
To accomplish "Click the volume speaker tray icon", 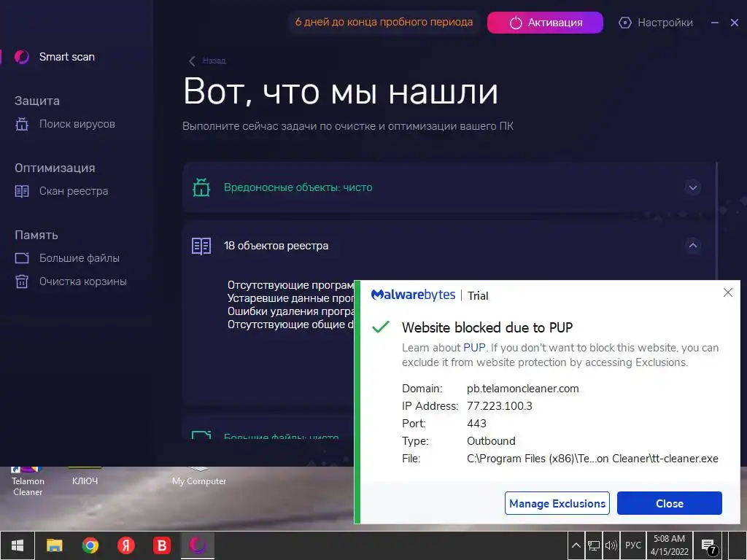I will click(611, 545).
